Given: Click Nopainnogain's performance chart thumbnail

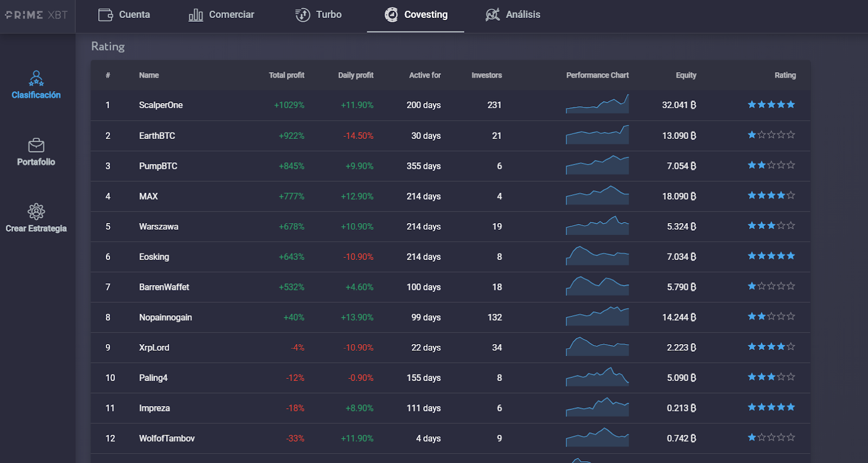Looking at the screenshot, I should pos(597,316).
